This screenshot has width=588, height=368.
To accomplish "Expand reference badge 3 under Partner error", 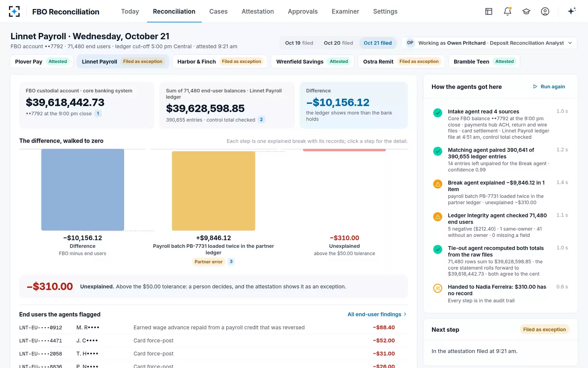I will [x=231, y=262].
